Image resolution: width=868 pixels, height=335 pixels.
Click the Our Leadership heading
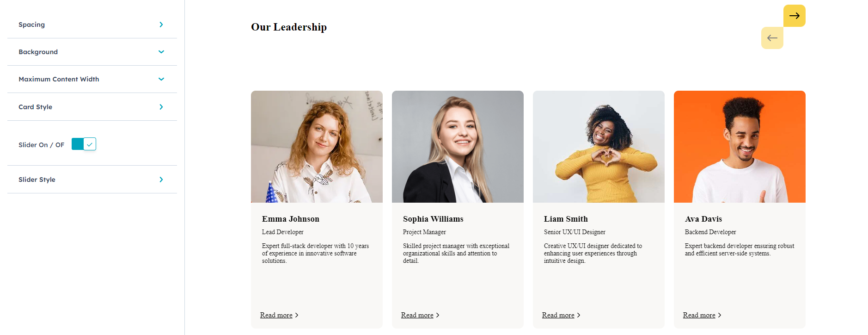[289, 27]
